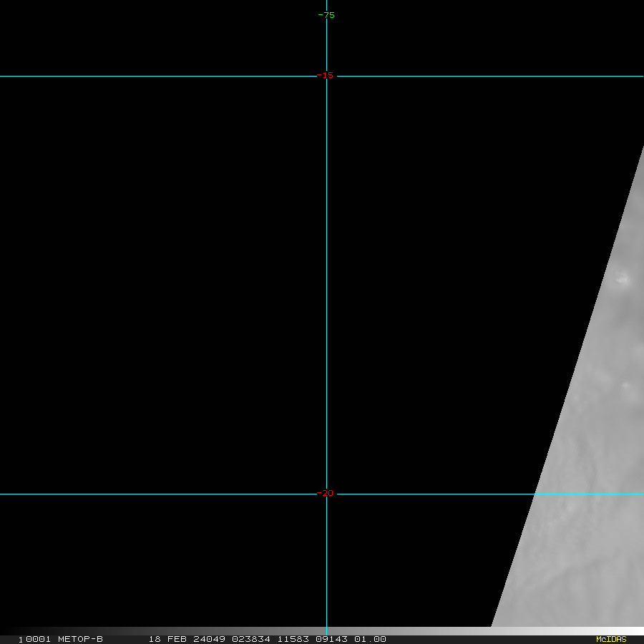Click the 11583 value in status line
The height and width of the screenshot is (644, 644).
click(x=294, y=639)
